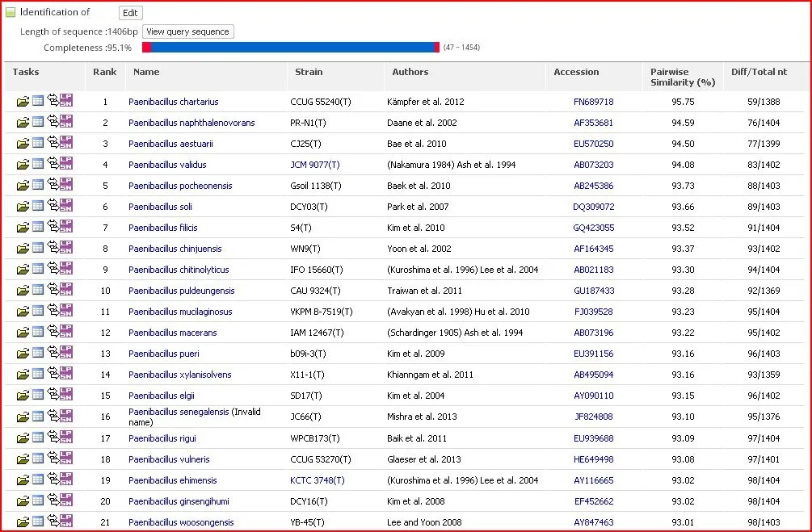Image resolution: width=812 pixels, height=532 pixels.
Task: Open Paenibacillus pocheonensis name link
Action: click(180, 185)
